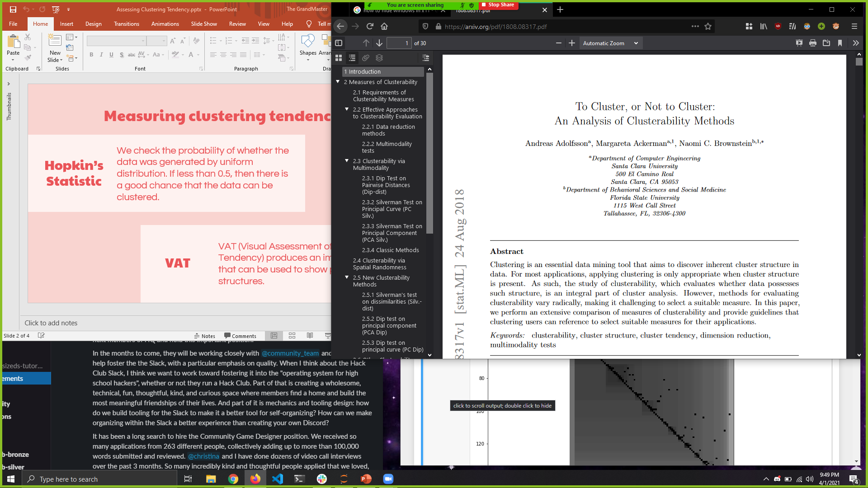The height and width of the screenshot is (488, 868).
Task: Click the PDF page number field
Action: coord(399,43)
